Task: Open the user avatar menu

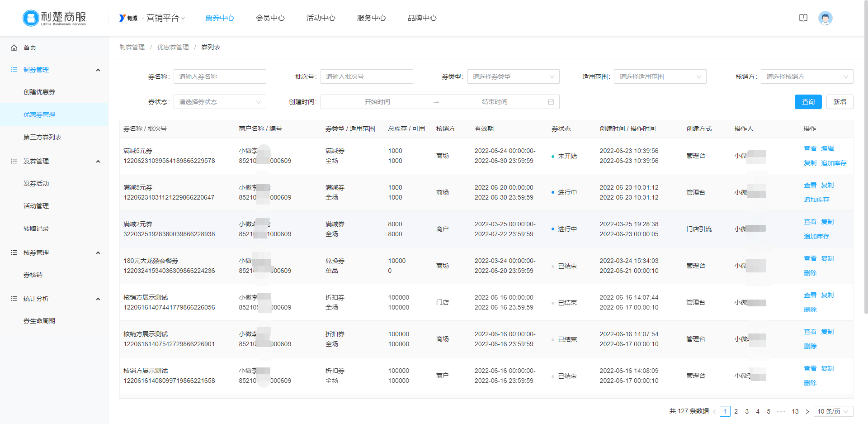Action: tap(826, 18)
